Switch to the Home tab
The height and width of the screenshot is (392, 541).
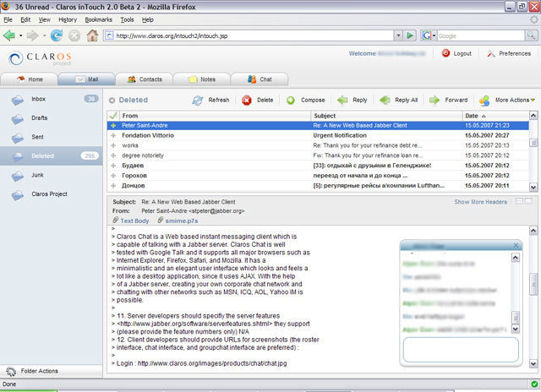pyautogui.click(x=29, y=79)
